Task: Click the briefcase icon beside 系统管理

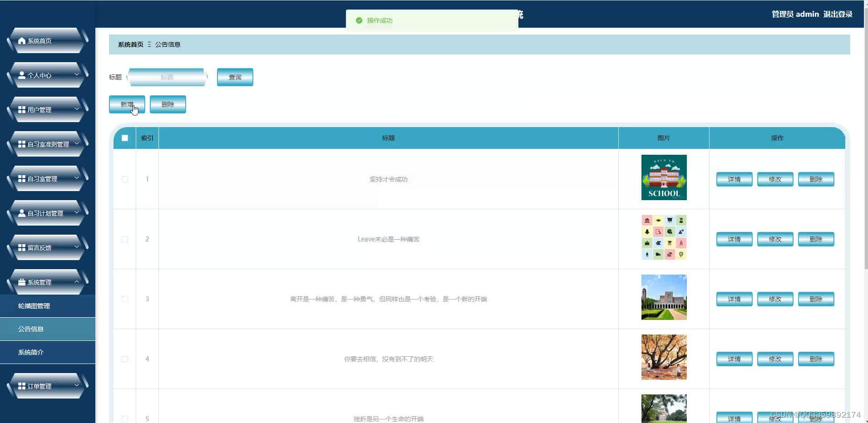Action: pyautogui.click(x=22, y=282)
